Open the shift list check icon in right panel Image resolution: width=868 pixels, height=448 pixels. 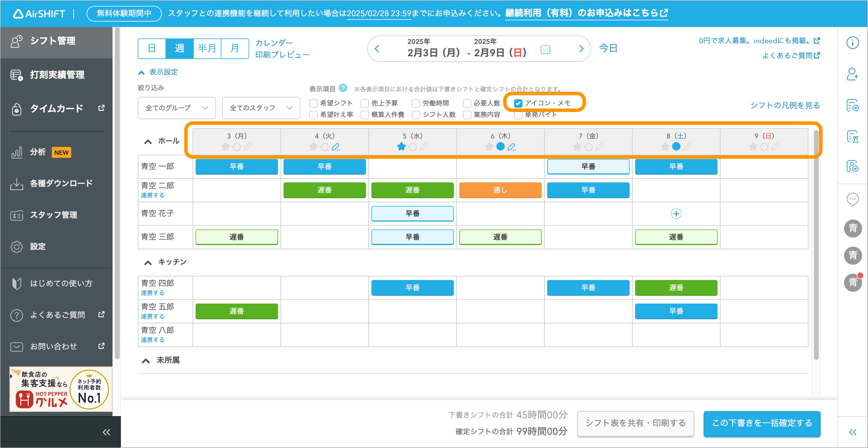(852, 105)
